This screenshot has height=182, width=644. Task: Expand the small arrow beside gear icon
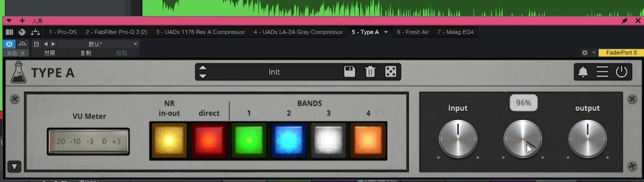coord(594,53)
